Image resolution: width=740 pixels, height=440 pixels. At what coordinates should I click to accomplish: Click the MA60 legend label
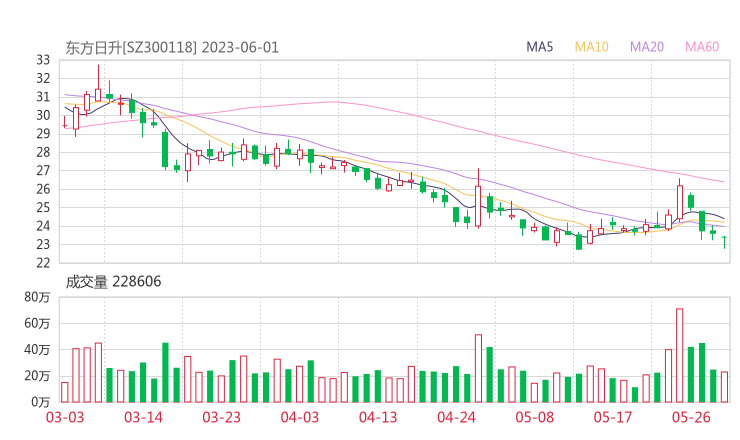click(x=702, y=47)
